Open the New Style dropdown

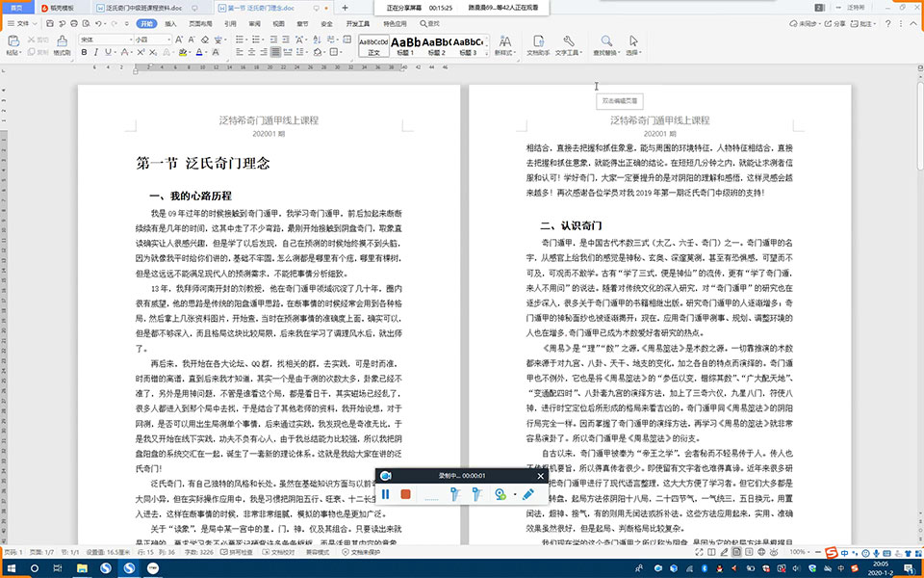click(x=505, y=45)
